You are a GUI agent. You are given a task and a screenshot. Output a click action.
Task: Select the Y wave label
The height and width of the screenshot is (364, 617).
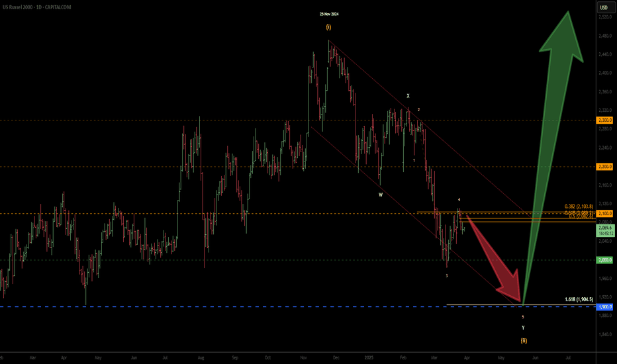524,328
